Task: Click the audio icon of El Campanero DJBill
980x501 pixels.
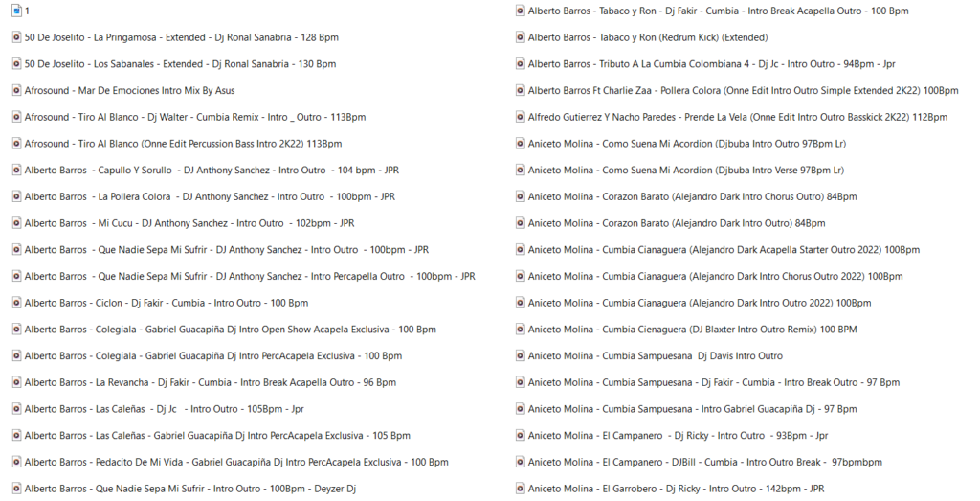Action: point(521,463)
